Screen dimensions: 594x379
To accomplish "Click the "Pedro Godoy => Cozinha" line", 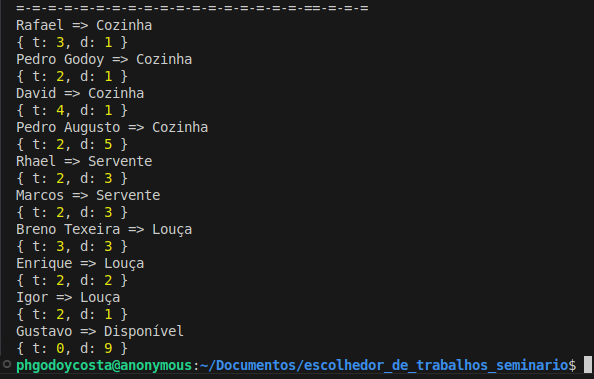I will [104, 60].
